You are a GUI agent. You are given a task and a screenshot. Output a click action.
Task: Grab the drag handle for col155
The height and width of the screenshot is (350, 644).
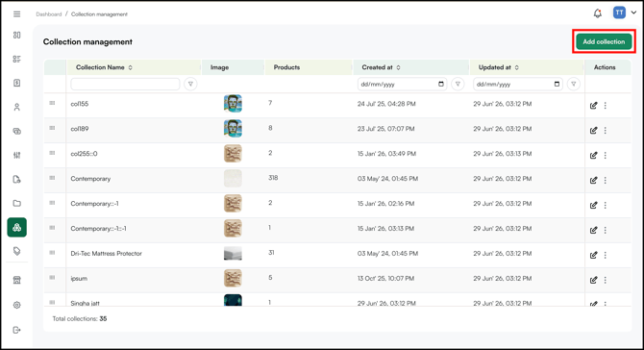click(x=52, y=103)
